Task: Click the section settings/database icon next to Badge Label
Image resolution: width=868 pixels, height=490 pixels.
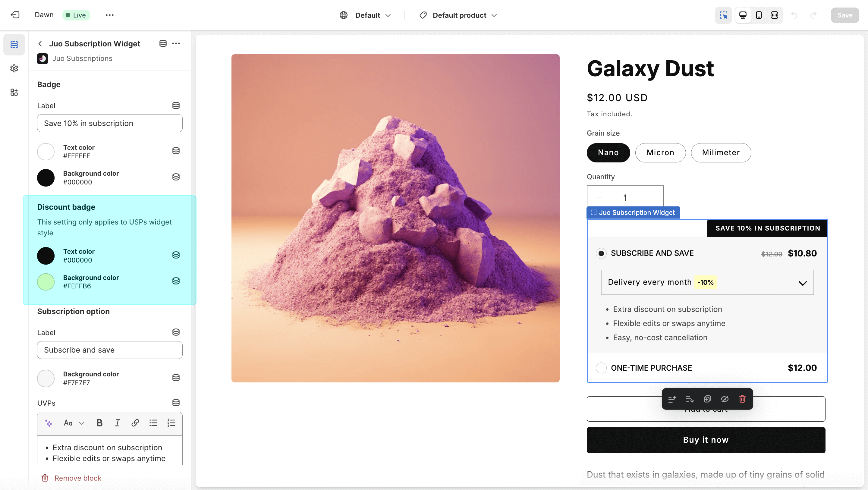Action: click(x=176, y=105)
